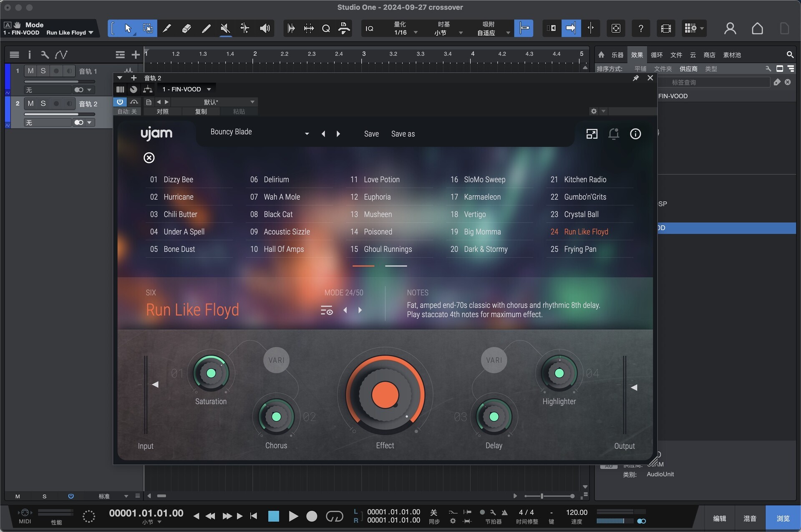
Task: Close the ujam mode browser list
Action: (149, 158)
